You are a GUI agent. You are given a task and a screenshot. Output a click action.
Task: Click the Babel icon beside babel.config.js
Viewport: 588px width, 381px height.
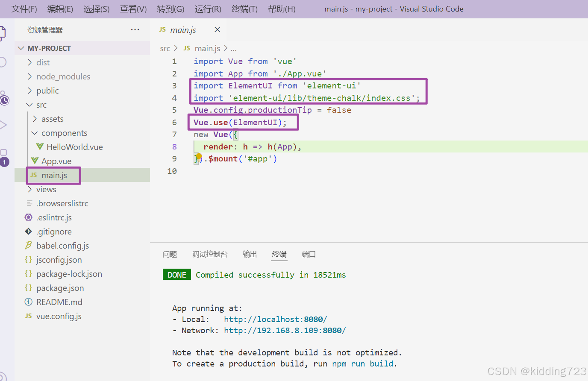pos(29,245)
